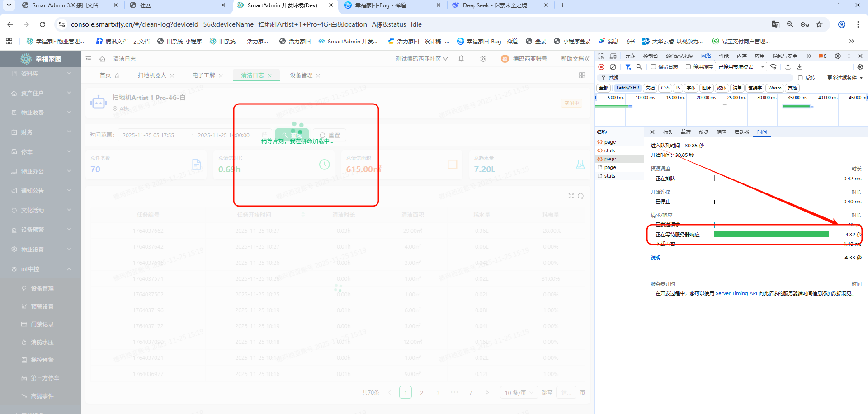The image size is (868, 414).
Task: Open the inspect element picker tool
Action: coord(601,56)
